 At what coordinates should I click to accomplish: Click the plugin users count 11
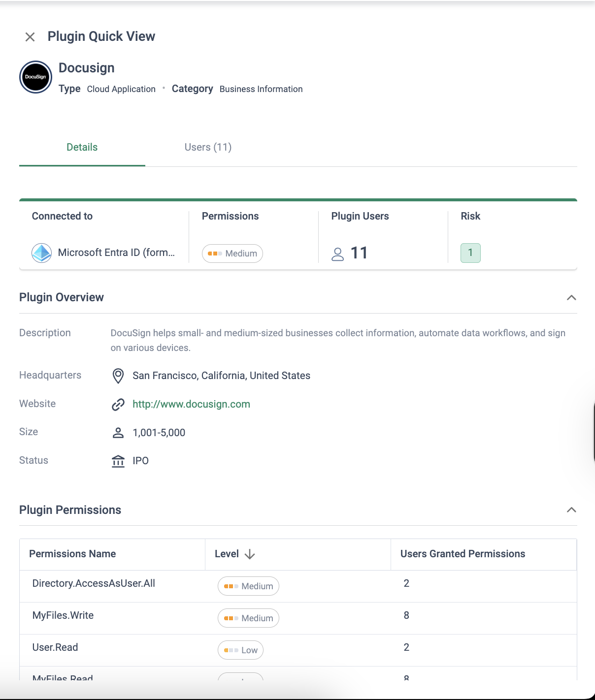click(359, 253)
